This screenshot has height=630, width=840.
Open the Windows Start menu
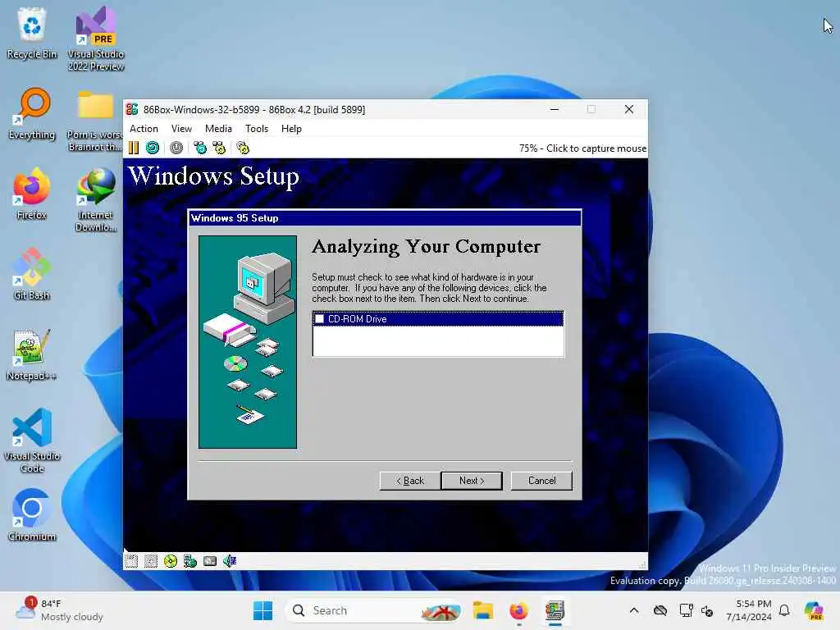point(262,610)
